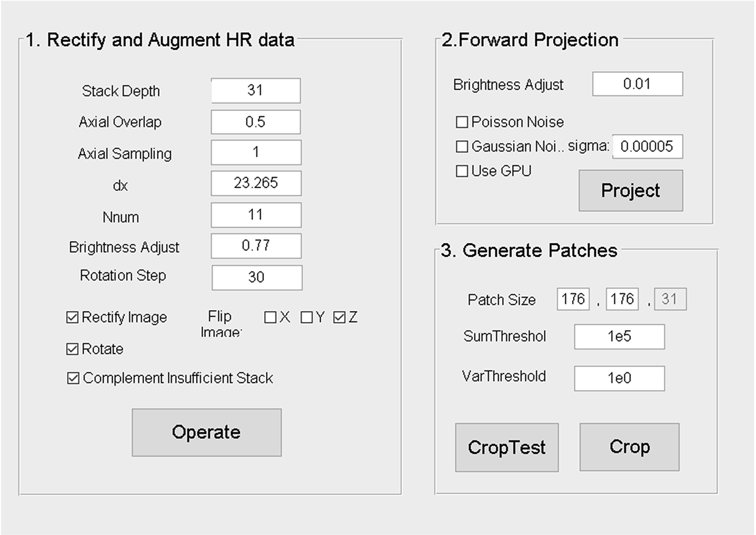Enable Flip Image X checkbox

270,317
